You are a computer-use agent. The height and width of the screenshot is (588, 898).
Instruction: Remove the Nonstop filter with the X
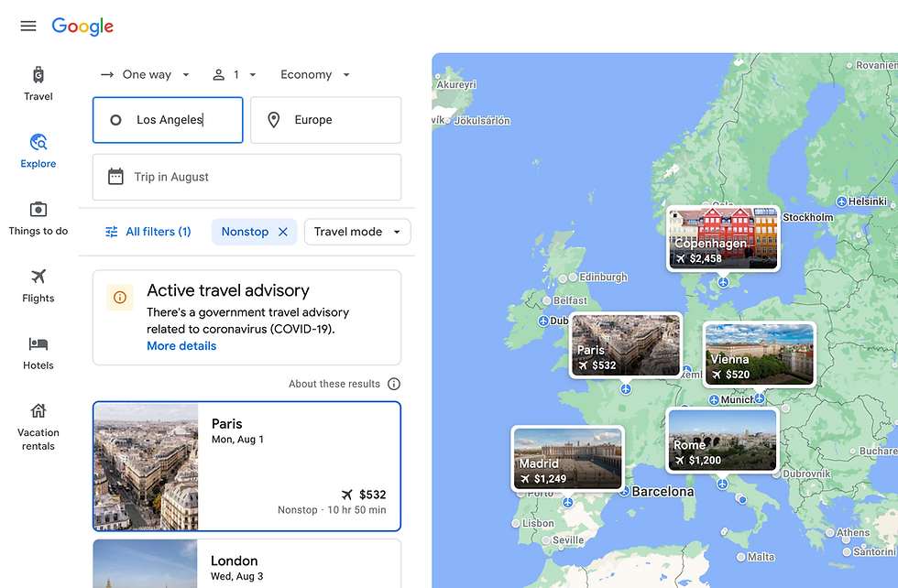tap(283, 232)
